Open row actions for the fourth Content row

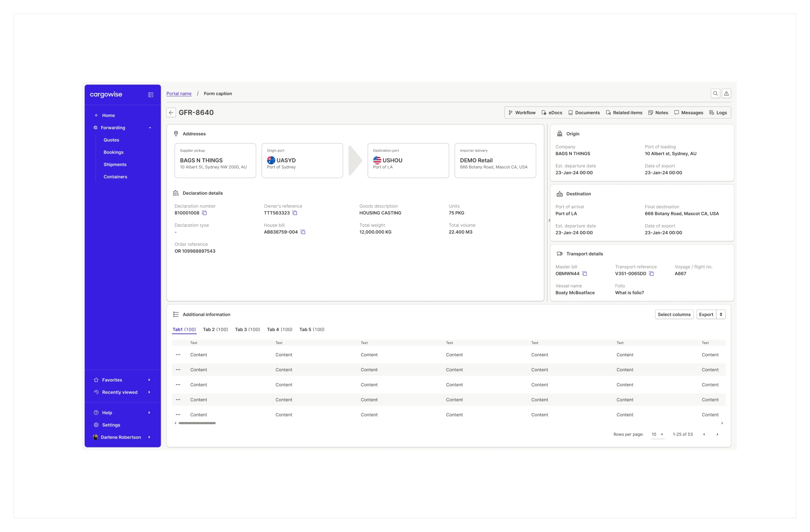click(x=178, y=400)
